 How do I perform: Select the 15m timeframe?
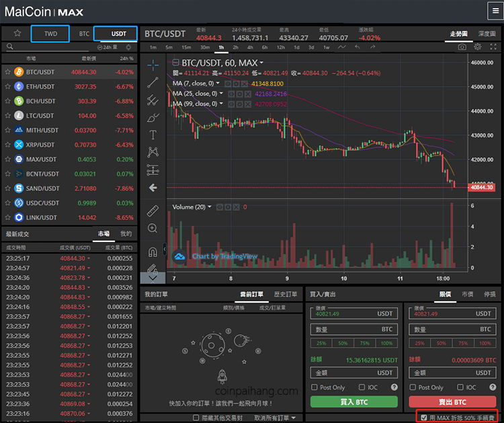[x=186, y=47]
